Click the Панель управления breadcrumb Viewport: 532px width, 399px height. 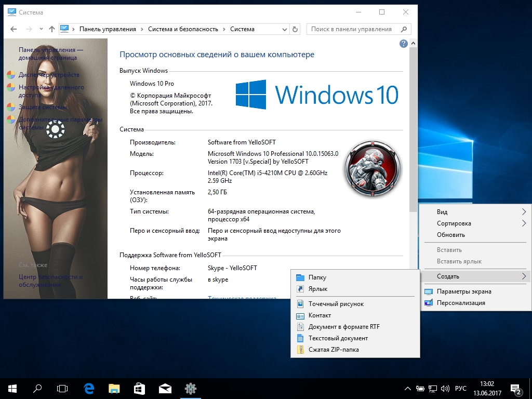(108, 29)
